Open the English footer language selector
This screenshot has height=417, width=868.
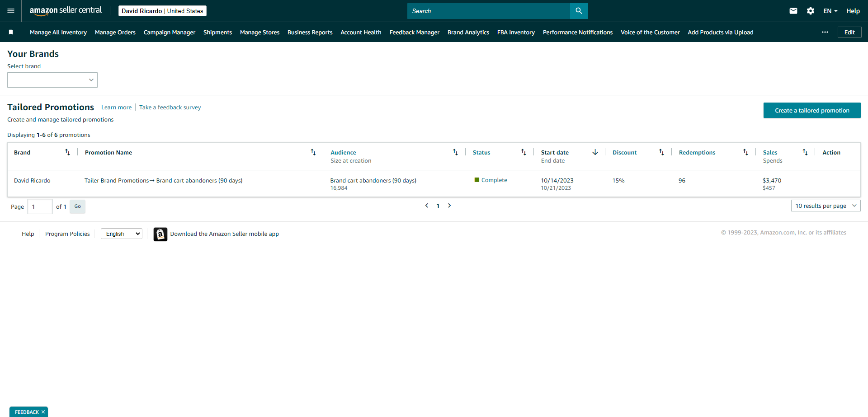(x=122, y=234)
